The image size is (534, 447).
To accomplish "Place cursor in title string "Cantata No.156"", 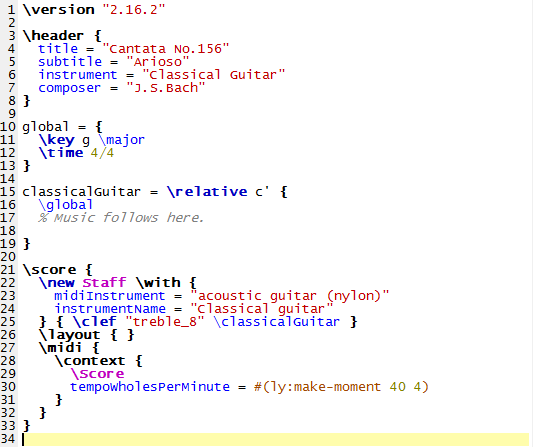I will (166, 49).
